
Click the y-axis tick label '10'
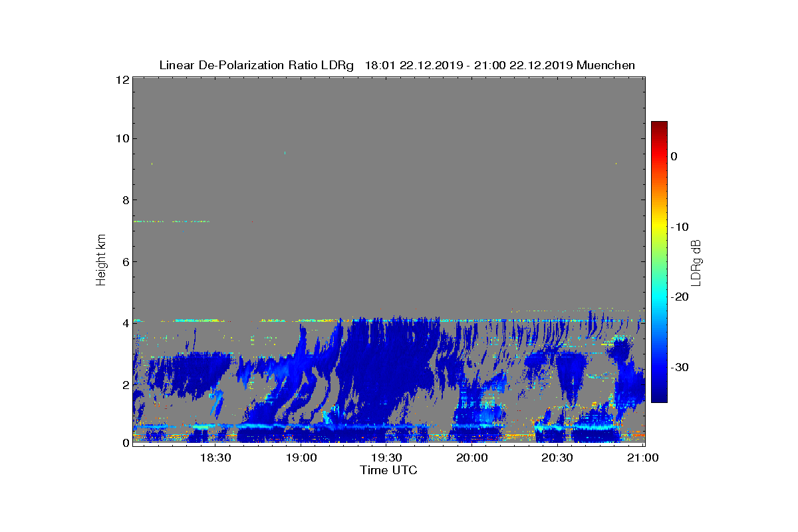pyautogui.click(x=122, y=139)
